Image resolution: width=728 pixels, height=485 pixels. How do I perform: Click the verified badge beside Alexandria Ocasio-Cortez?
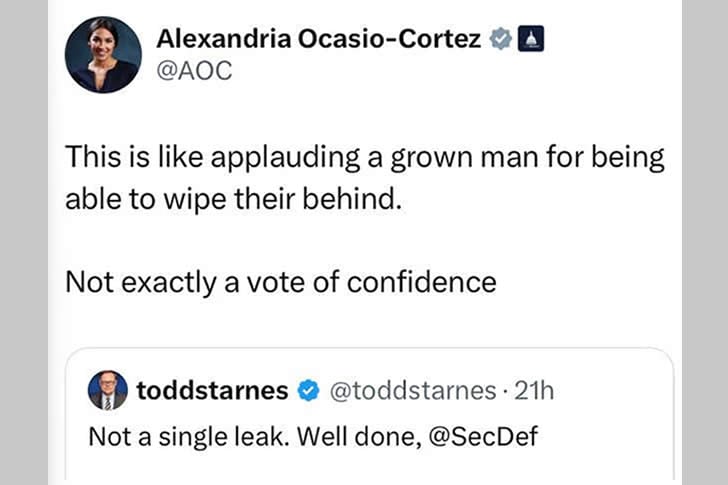tap(500, 40)
